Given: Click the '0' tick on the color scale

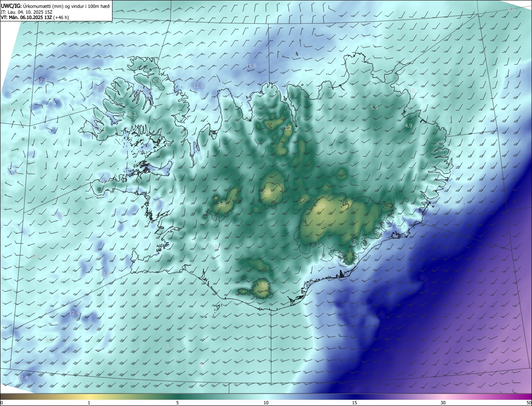Looking at the screenshot, I should [x=2, y=403].
